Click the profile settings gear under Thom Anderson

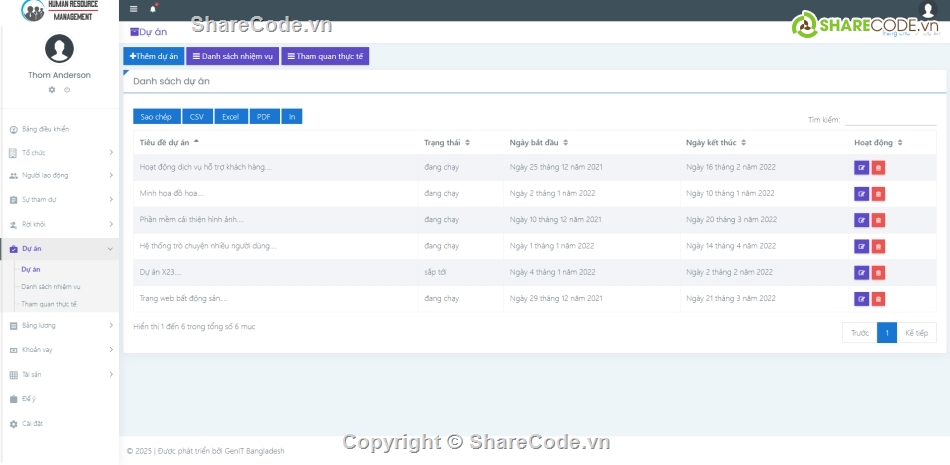(x=51, y=90)
